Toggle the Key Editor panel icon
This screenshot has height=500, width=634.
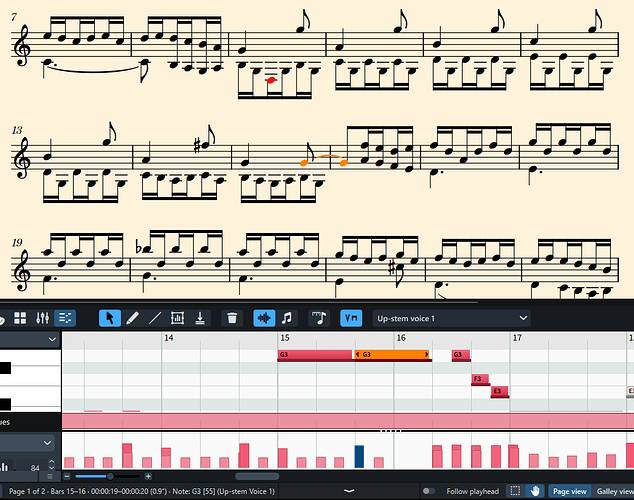coord(65,318)
